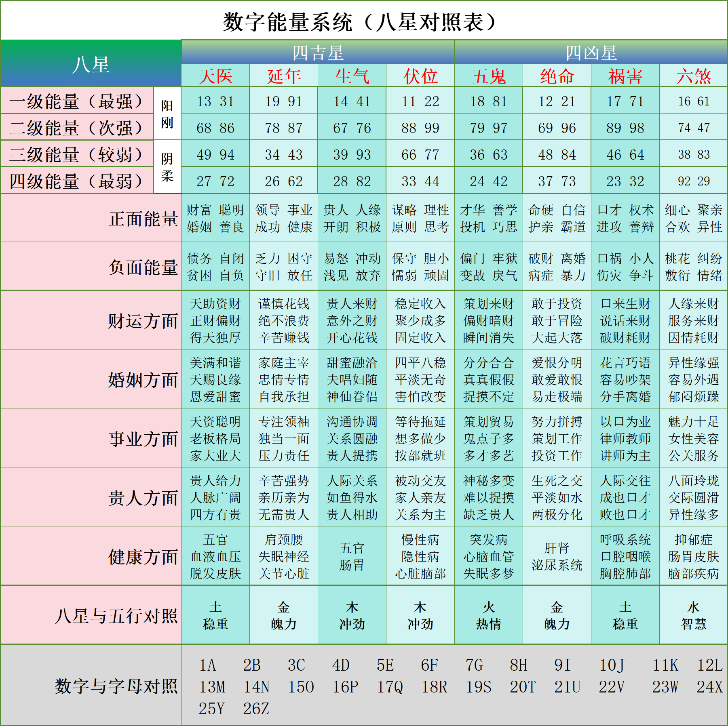Image resolution: width=728 pixels, height=726 pixels.
Task: Click the 事业方面 row label
Action: pyautogui.click(x=91, y=438)
